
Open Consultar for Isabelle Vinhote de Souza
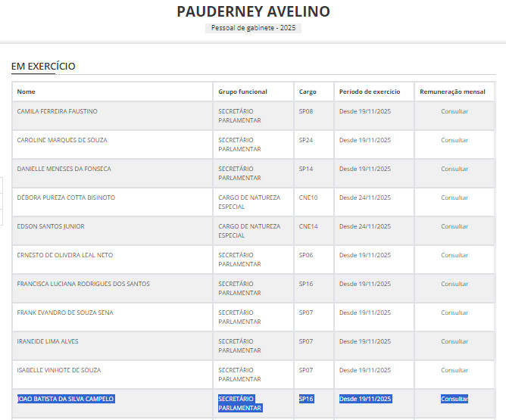pyautogui.click(x=454, y=370)
